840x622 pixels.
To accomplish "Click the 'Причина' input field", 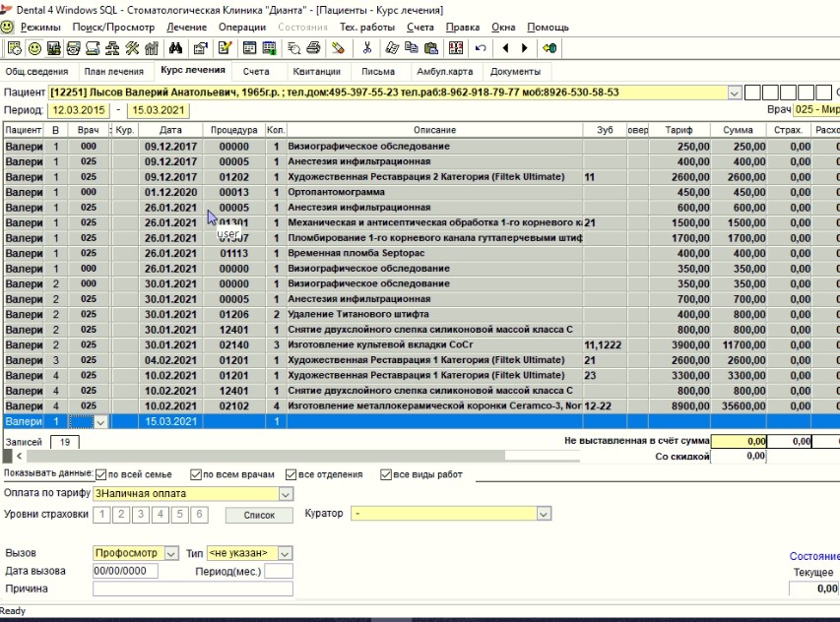I will pyautogui.click(x=193, y=589).
